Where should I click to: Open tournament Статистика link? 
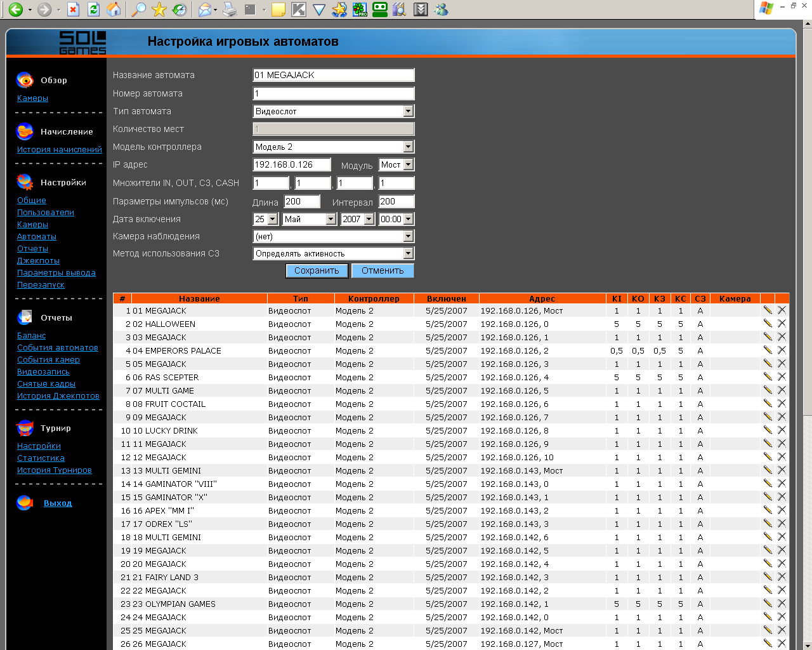click(41, 458)
